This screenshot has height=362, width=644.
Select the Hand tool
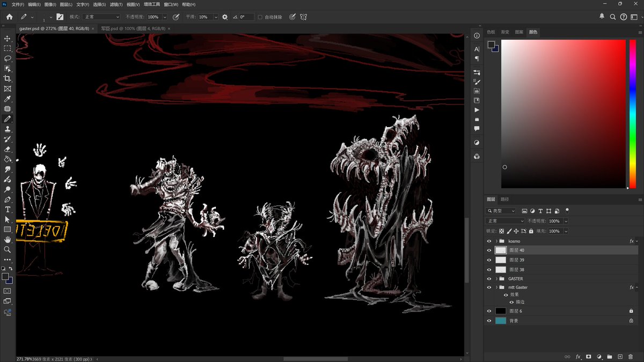8,239
